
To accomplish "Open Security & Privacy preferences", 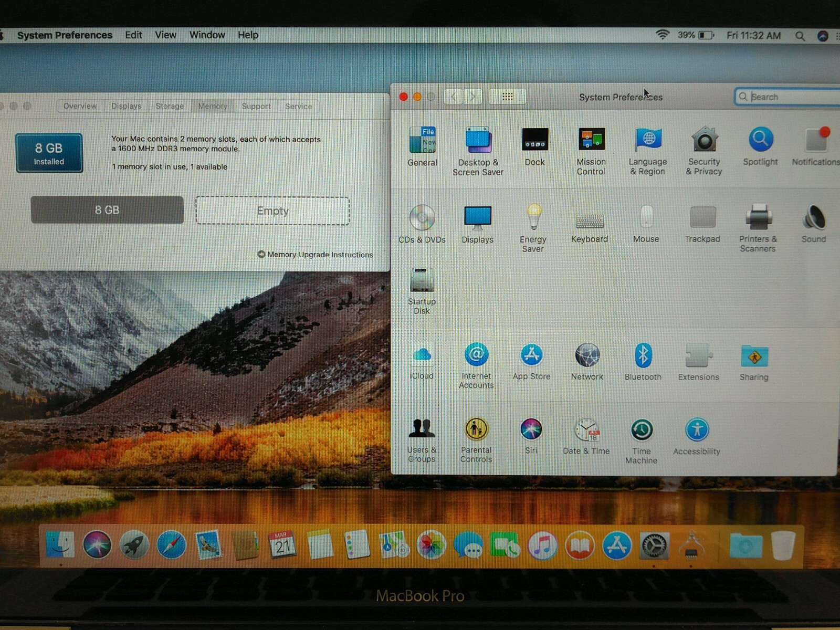I will (x=704, y=151).
